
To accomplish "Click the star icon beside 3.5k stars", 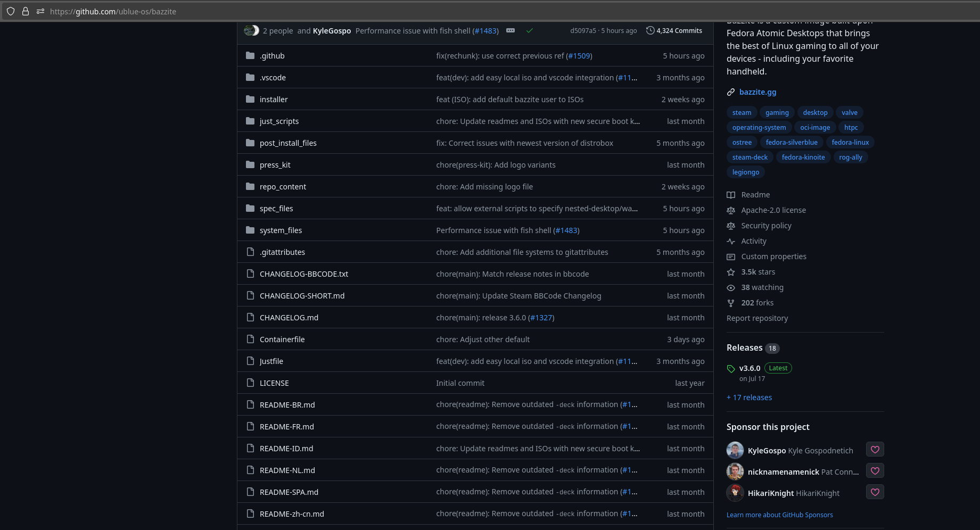I will [x=731, y=272].
